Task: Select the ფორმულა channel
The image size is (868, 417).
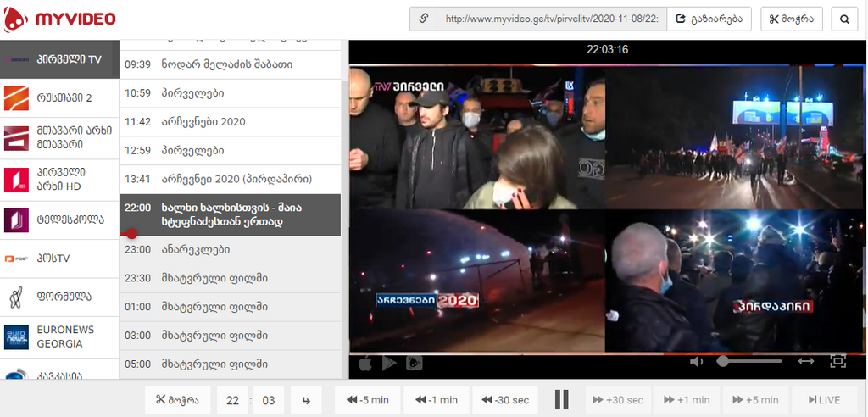Action: click(60, 297)
